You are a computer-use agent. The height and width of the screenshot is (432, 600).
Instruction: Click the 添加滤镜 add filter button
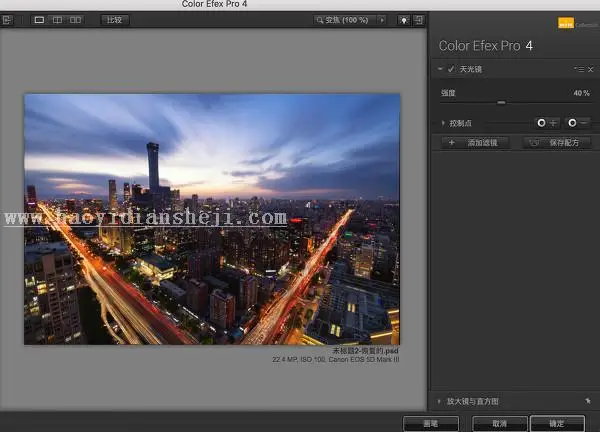click(475, 143)
